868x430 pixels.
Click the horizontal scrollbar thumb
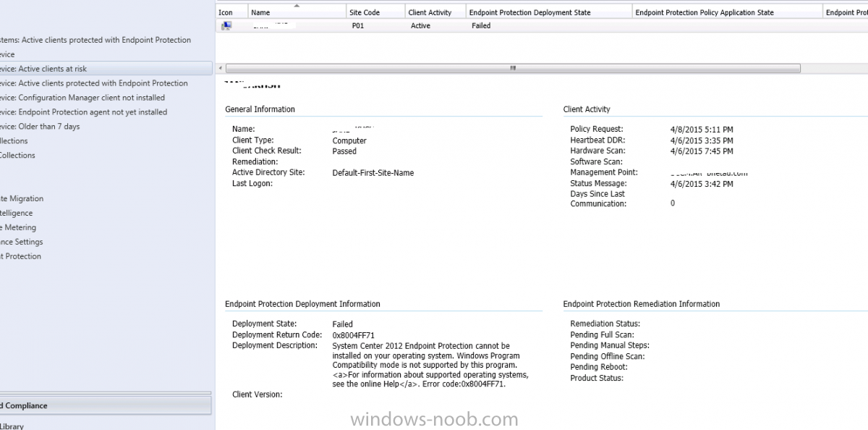(x=513, y=68)
